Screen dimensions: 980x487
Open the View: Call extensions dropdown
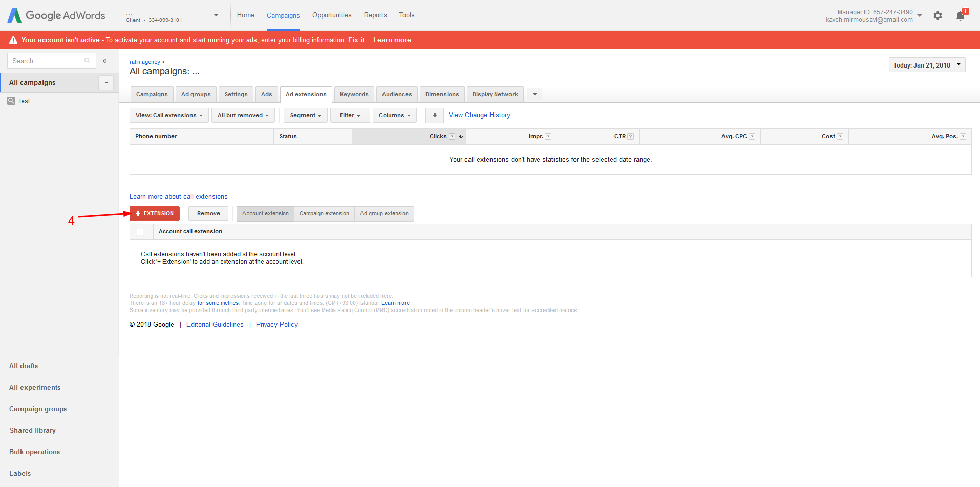click(169, 115)
